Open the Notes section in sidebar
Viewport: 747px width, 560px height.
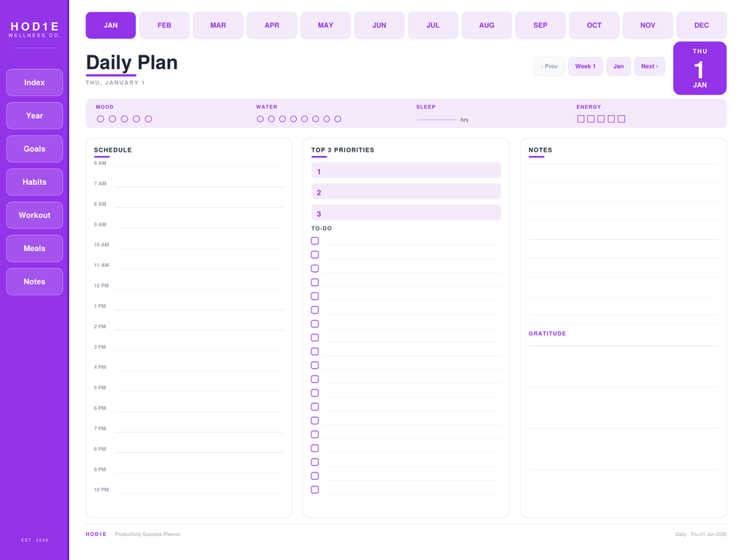pos(34,281)
